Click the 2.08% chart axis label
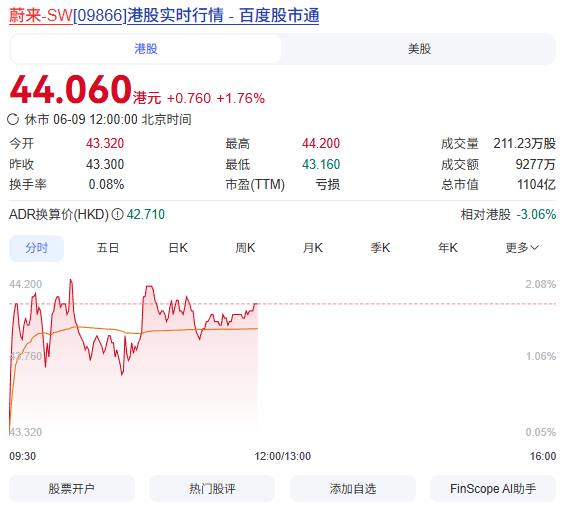Viewport: 588px width, 512px height. tap(540, 284)
